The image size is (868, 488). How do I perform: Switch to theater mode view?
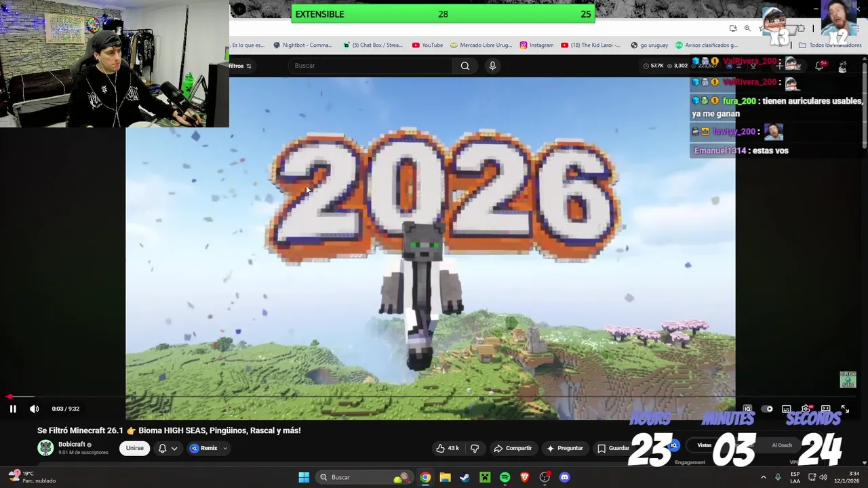click(x=825, y=409)
